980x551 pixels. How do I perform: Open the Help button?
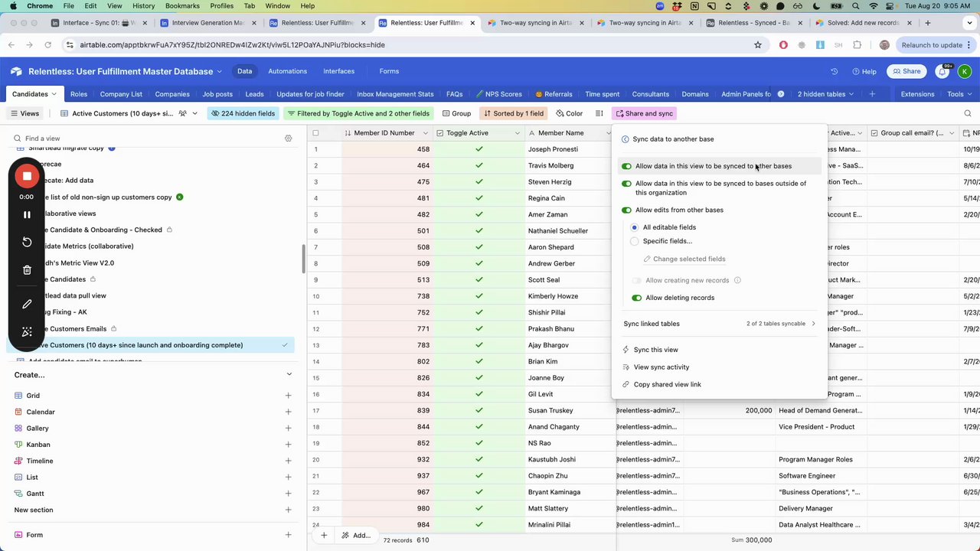864,71
